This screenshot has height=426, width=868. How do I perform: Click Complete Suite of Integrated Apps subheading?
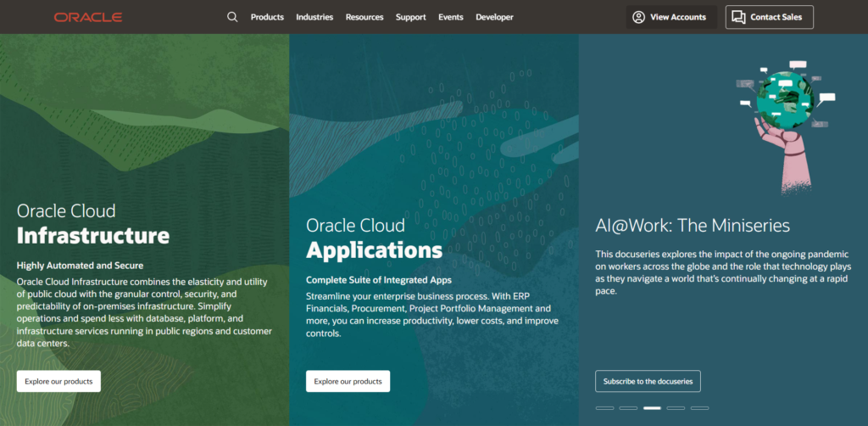[x=379, y=280]
